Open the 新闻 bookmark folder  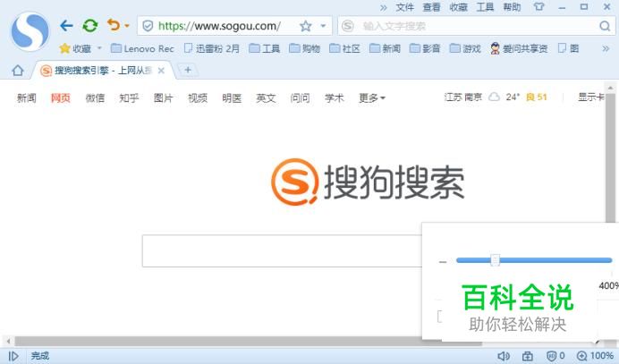click(385, 48)
